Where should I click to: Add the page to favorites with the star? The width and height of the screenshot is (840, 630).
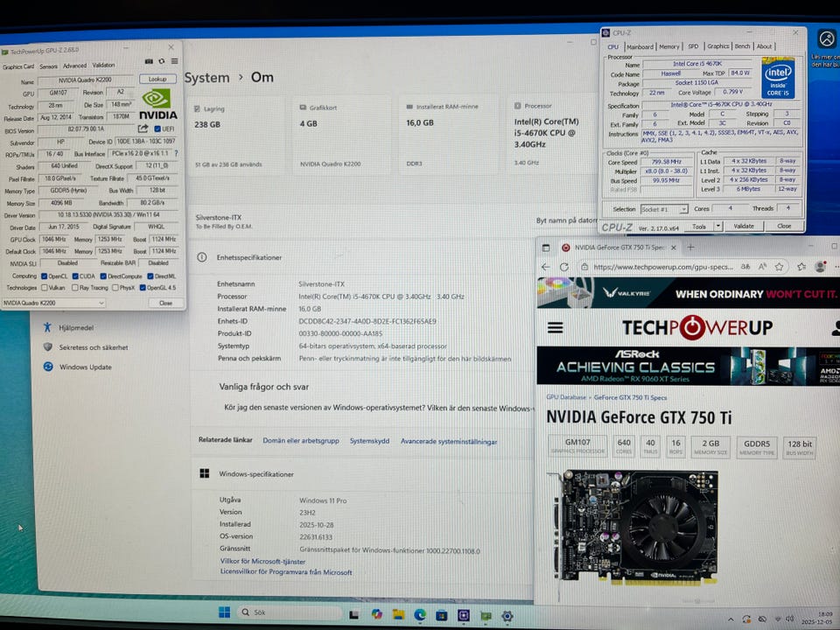pos(780,267)
